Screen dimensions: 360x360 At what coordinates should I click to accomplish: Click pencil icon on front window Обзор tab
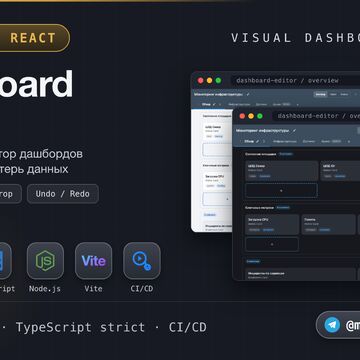(257, 141)
